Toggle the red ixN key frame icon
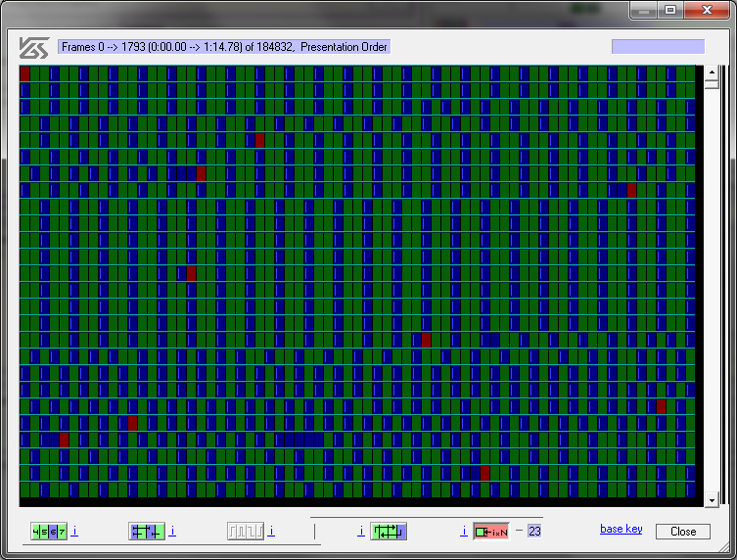 pos(491,532)
